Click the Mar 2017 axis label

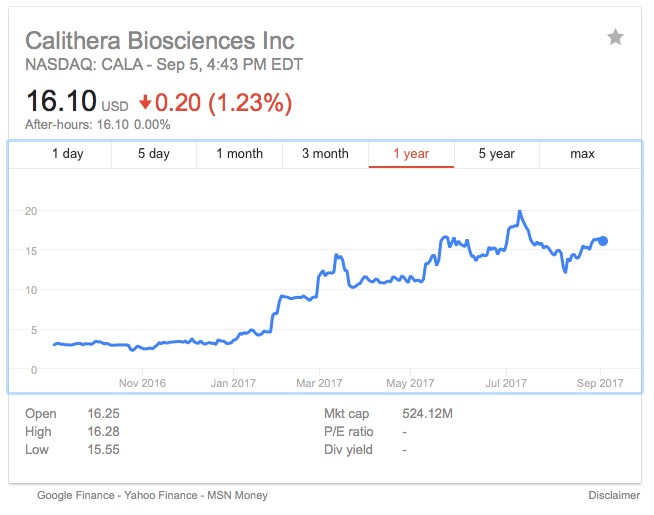click(320, 382)
